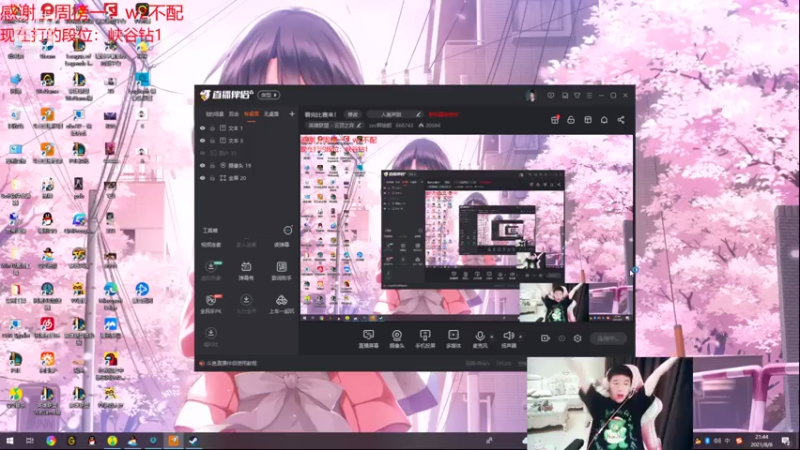Click the active orange 直播伴侣 taskbar icon
The image size is (800, 450).
173,440
